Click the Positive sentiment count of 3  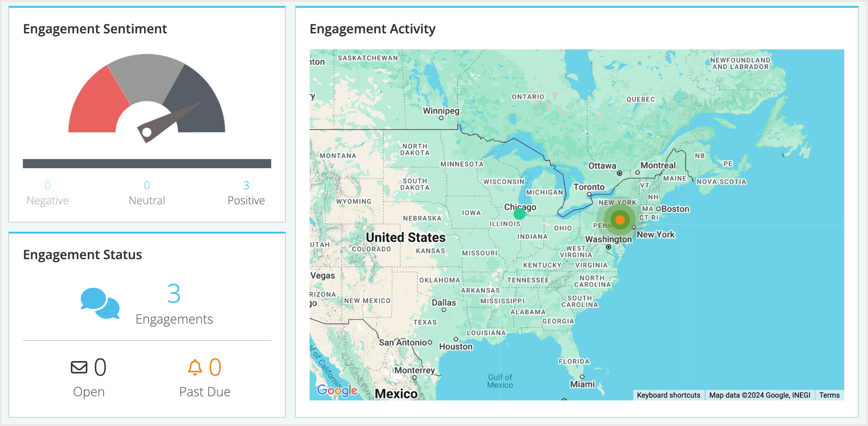click(x=246, y=185)
